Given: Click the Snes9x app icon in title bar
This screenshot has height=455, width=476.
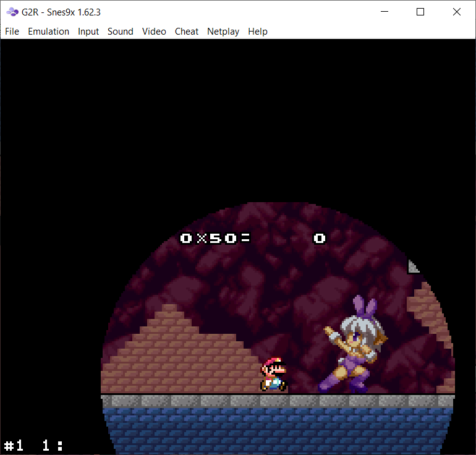Looking at the screenshot, I should tap(12, 12).
